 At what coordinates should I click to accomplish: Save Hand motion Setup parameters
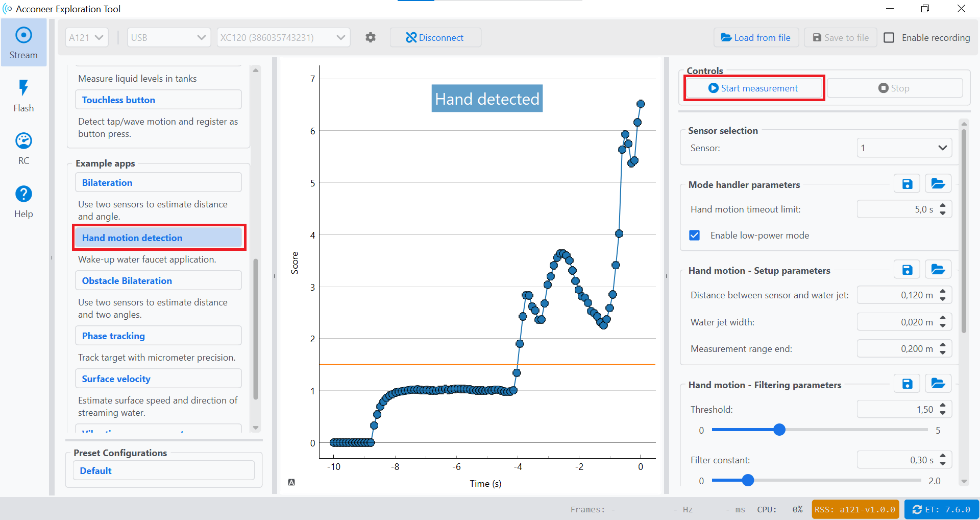pos(906,270)
